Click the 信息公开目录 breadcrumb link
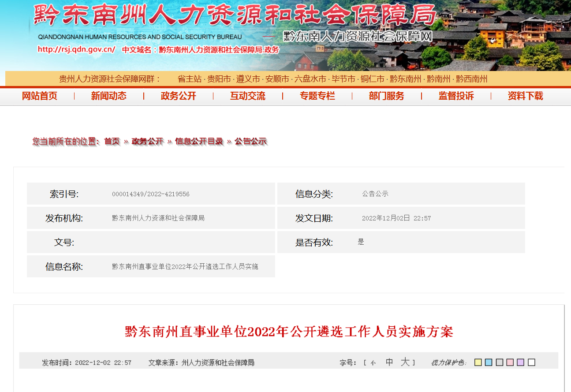Viewport: 571px width, 392px height. 199,142
